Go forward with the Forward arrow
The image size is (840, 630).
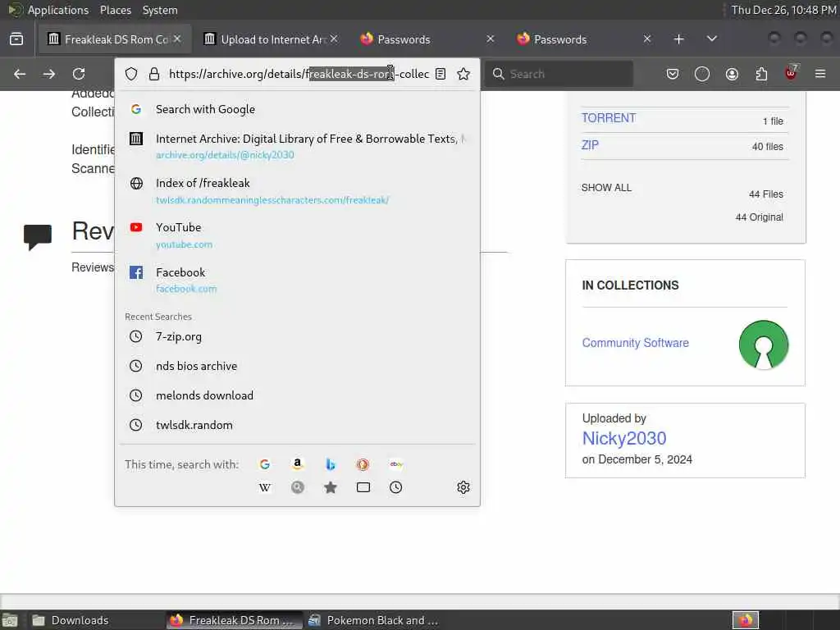pyautogui.click(x=49, y=74)
